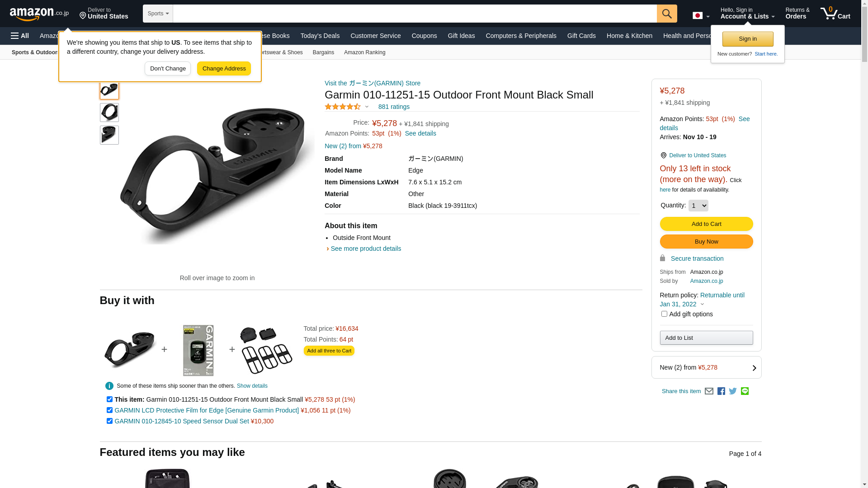868x488 pixels.
Task: Toggle the Add gift options checkbox
Action: click(x=664, y=314)
